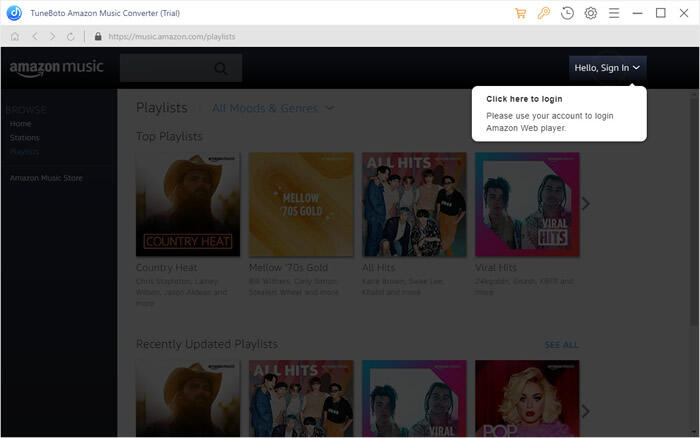Click the 'Top Playlists' section heading

coord(169,136)
